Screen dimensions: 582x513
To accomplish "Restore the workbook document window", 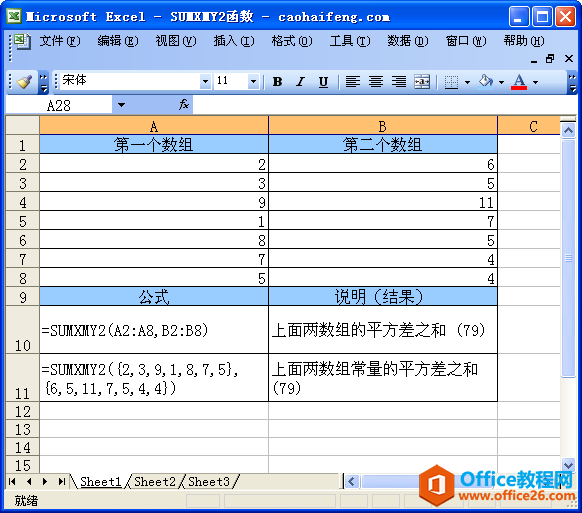I will tap(550, 59).
